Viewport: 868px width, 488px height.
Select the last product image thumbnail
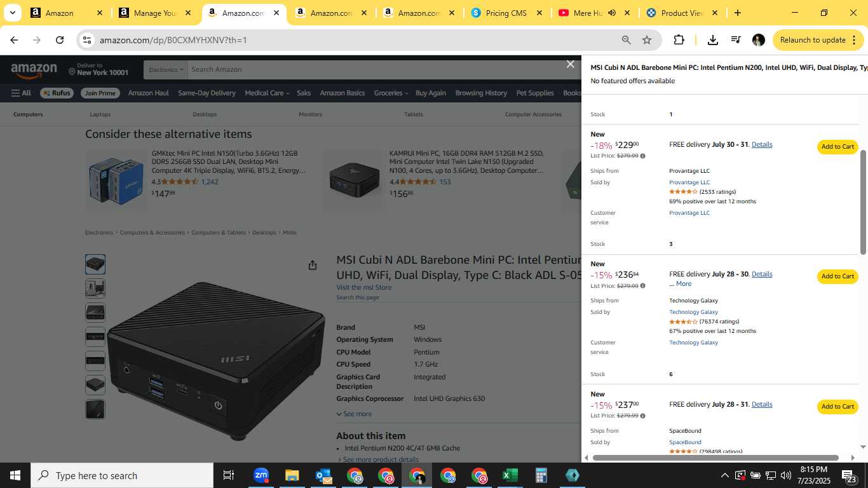point(95,409)
